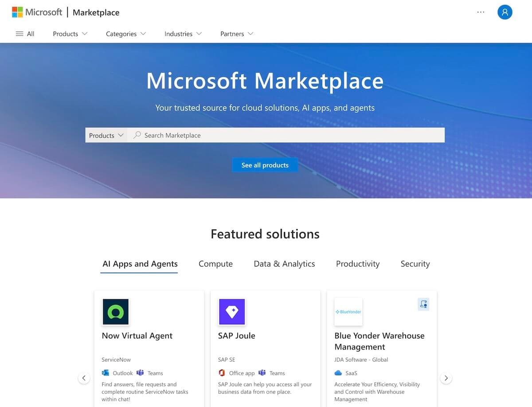The height and width of the screenshot is (407, 532).
Task: Click the ServiceNow publisher text
Action: click(x=116, y=360)
